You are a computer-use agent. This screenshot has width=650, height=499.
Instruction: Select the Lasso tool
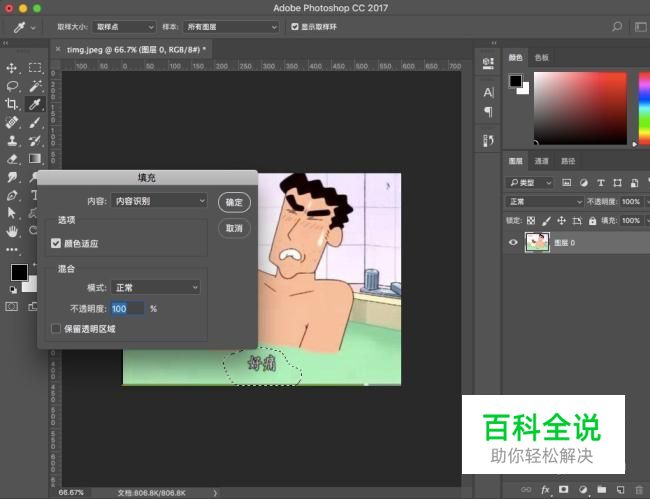click(12, 86)
